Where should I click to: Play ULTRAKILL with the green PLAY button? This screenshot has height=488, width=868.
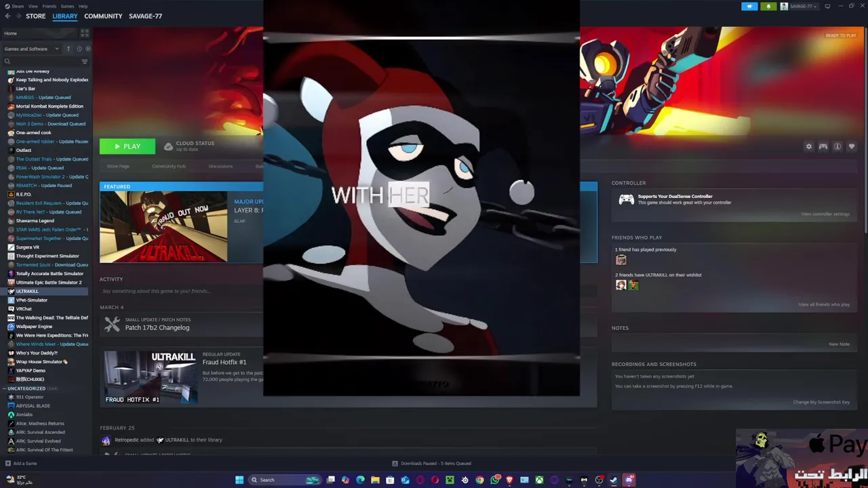point(127,146)
